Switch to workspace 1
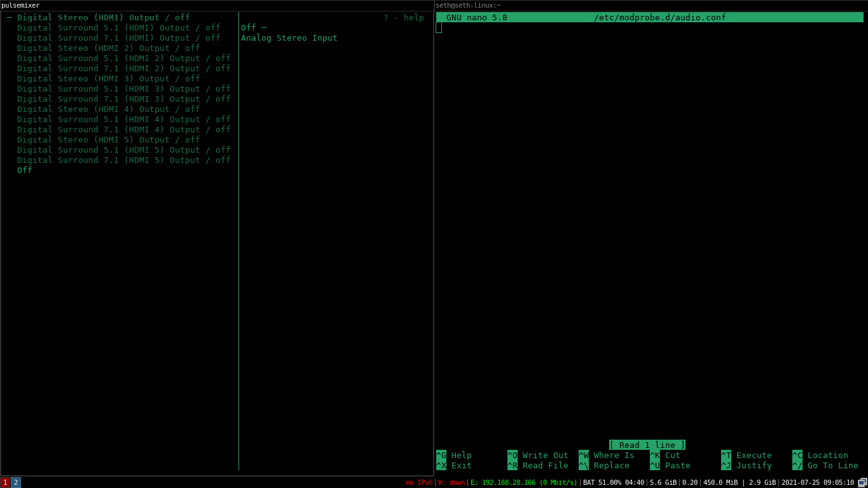Viewport: 868px width, 488px height. click(5, 482)
